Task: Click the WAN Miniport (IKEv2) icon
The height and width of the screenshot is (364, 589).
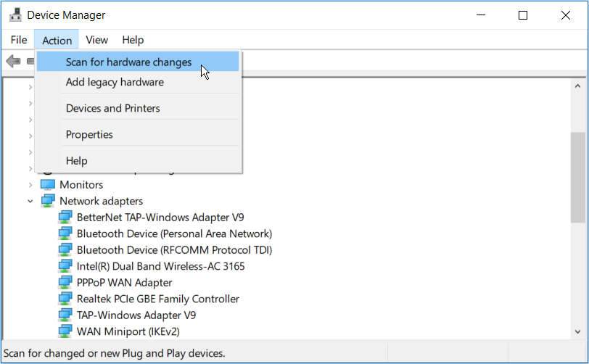Action: click(65, 331)
